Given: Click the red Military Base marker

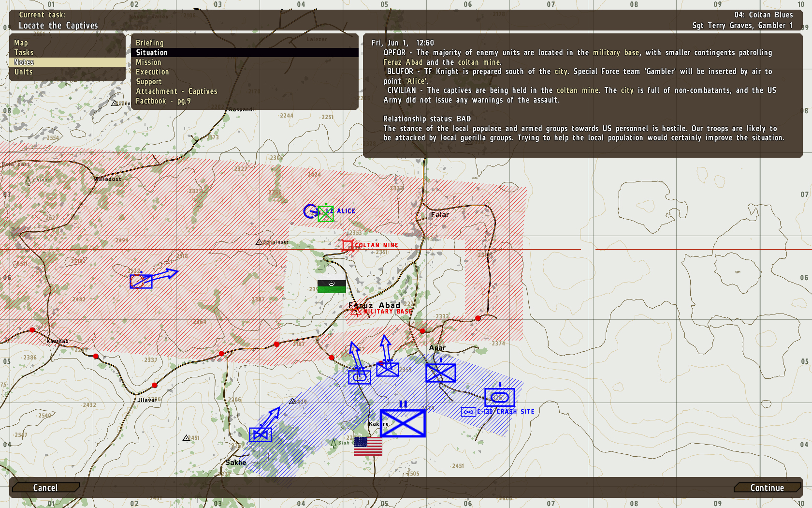Looking at the screenshot, I should [x=356, y=311].
